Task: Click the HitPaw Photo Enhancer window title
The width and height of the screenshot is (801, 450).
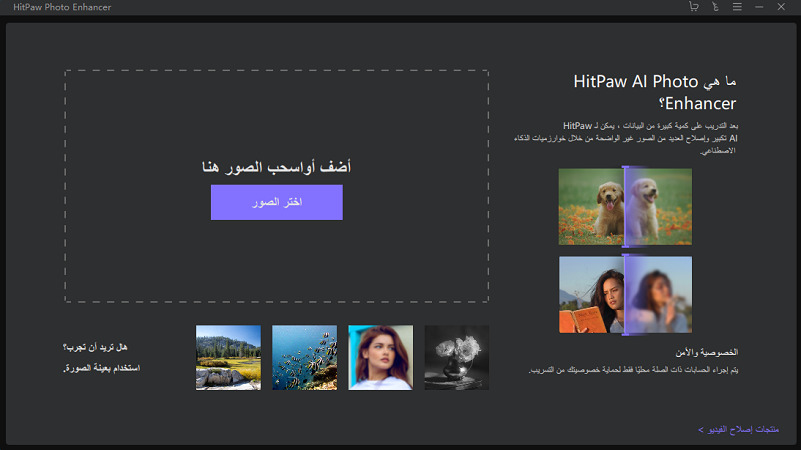Action: pyautogui.click(x=62, y=7)
